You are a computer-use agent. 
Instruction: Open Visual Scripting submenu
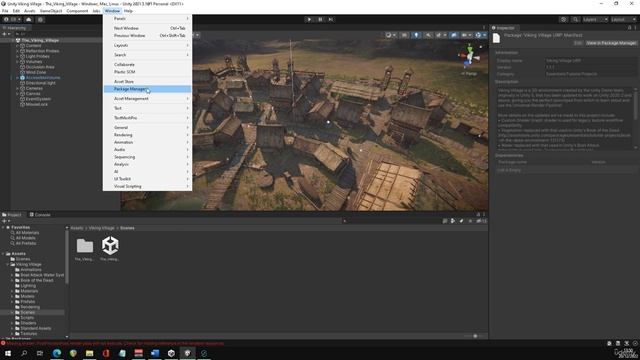coord(147,186)
